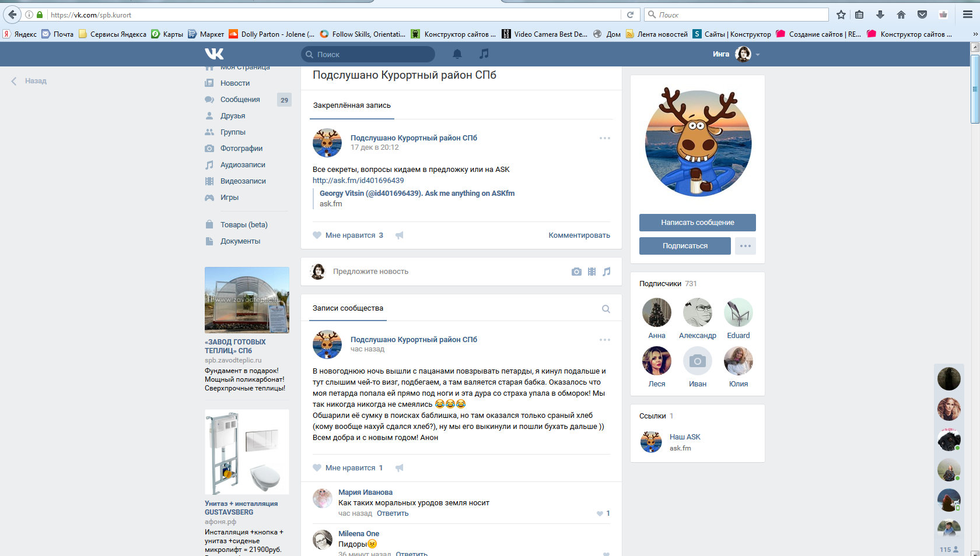Click the VK logo in header
The width and height of the screenshot is (980, 556).
(214, 54)
